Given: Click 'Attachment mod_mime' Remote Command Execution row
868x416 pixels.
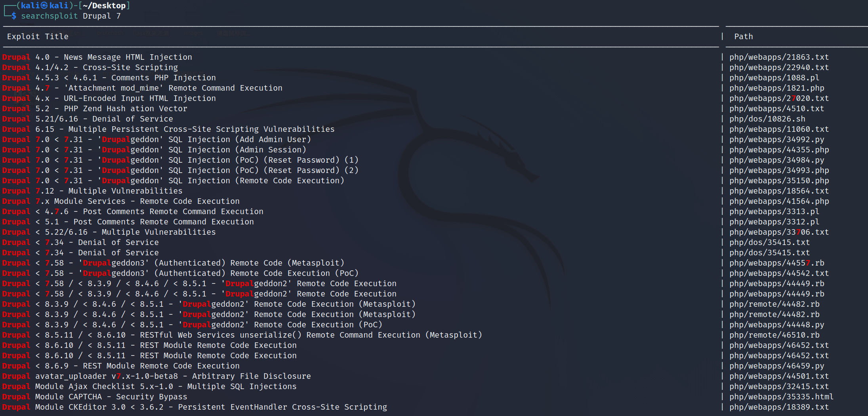Looking at the screenshot, I should click(x=142, y=88).
